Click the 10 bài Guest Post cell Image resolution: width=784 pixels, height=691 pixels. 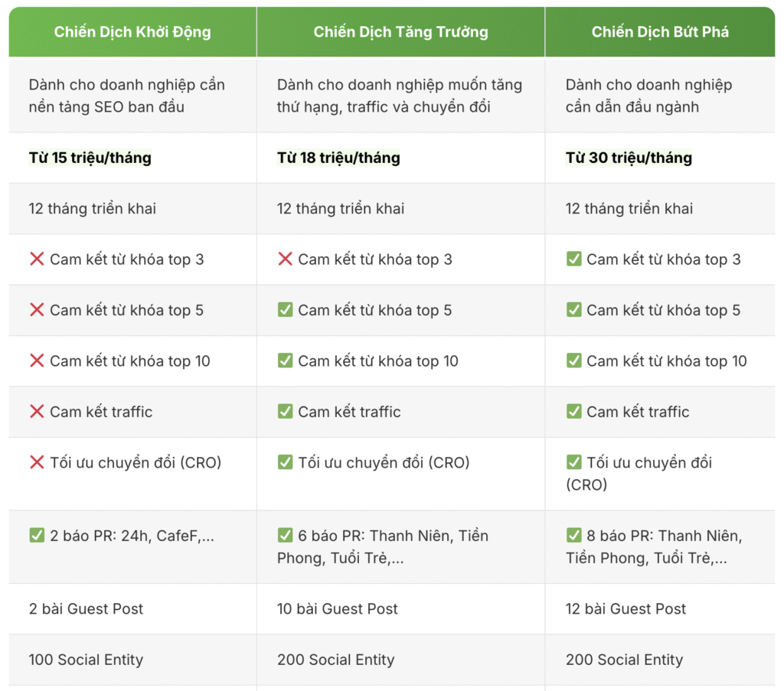(x=338, y=609)
